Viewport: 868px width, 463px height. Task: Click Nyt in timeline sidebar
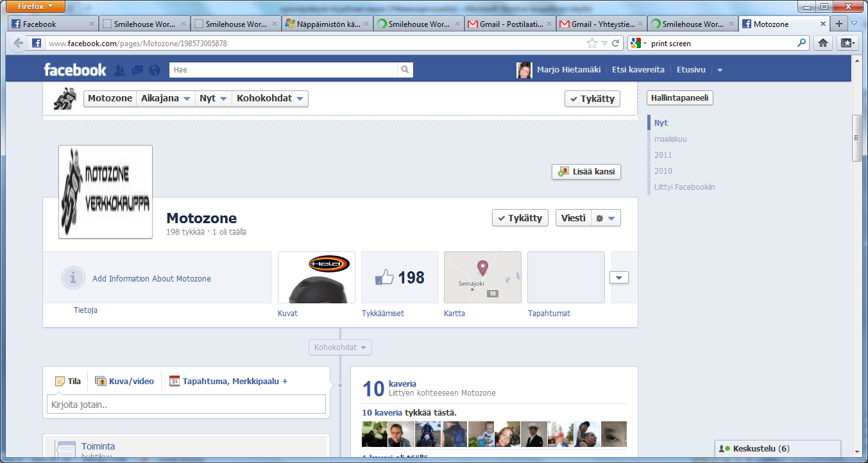point(661,123)
